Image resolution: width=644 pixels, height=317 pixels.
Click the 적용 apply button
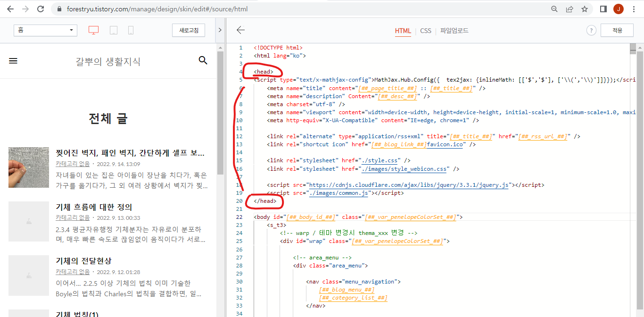pyautogui.click(x=617, y=30)
